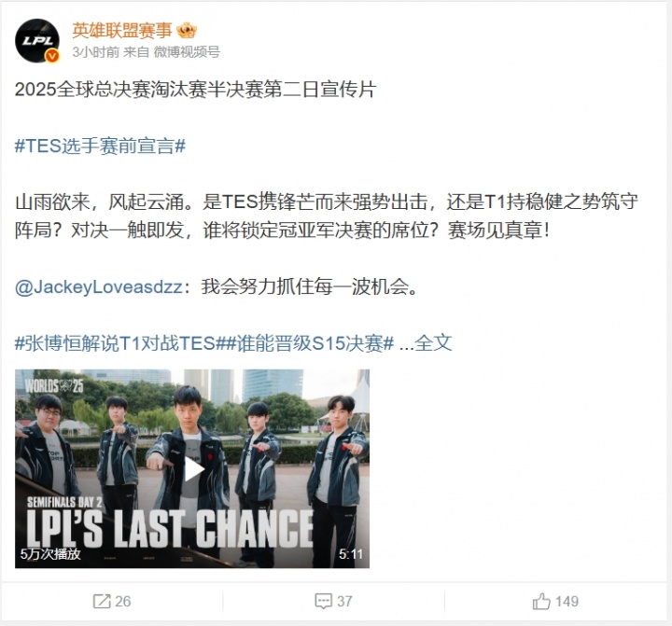Viewport: 672px width, 626px height.
Task: Click the gold crown membership icon
Action: coord(187,31)
